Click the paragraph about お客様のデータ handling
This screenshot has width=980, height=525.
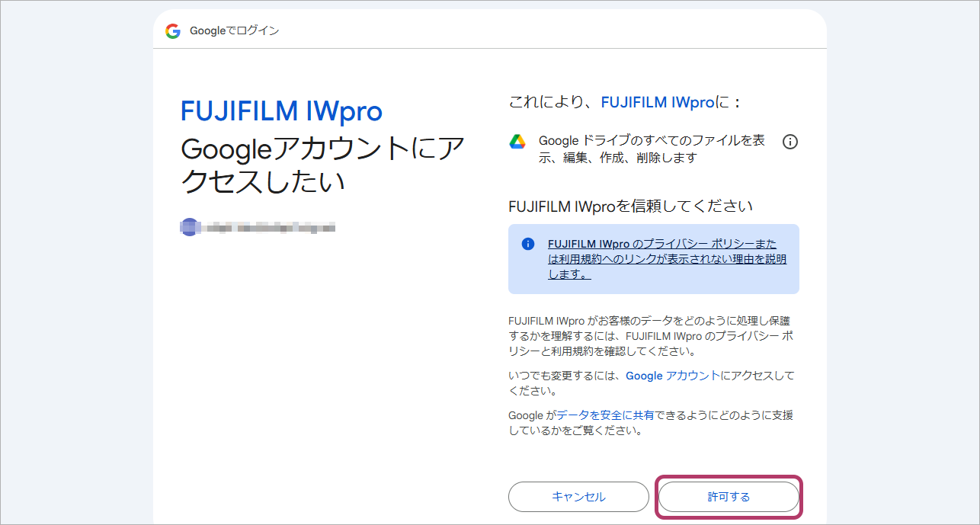(x=652, y=336)
